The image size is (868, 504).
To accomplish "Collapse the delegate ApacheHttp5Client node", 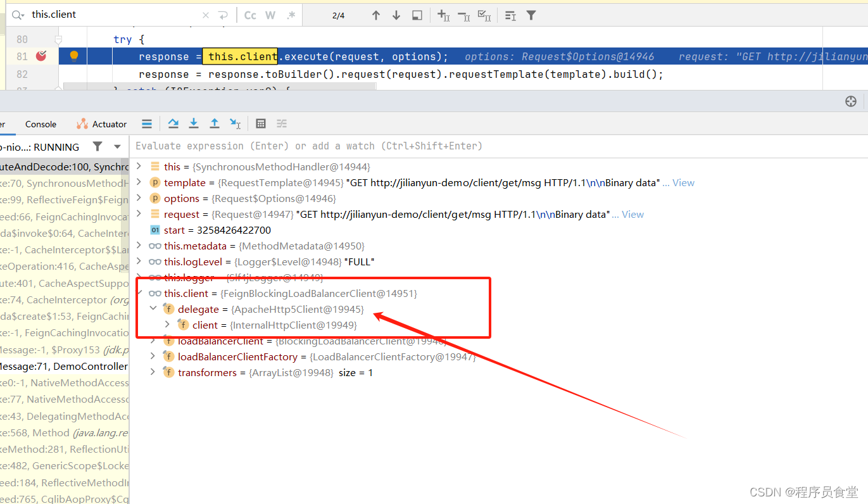I will click(x=153, y=308).
